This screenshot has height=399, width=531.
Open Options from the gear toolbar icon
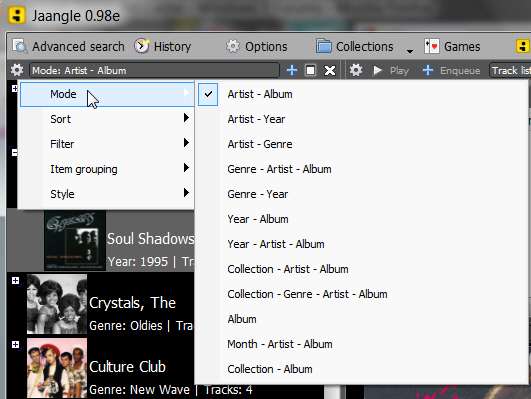point(233,46)
